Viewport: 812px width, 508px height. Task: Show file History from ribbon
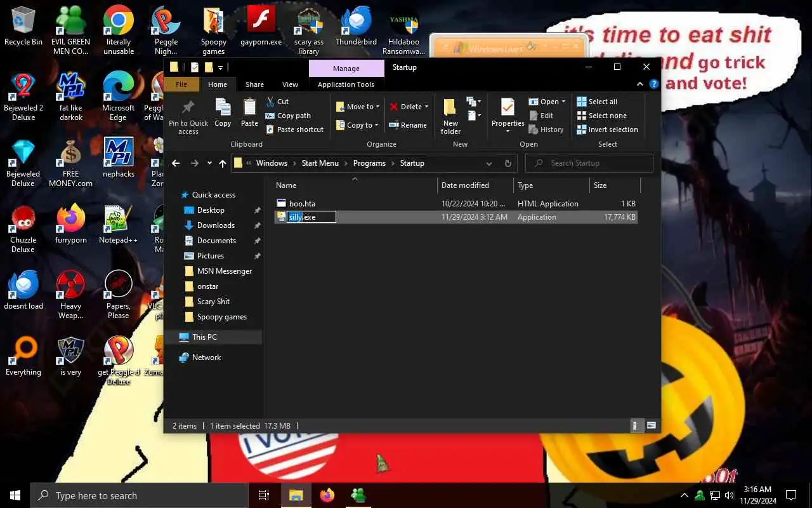click(x=546, y=130)
